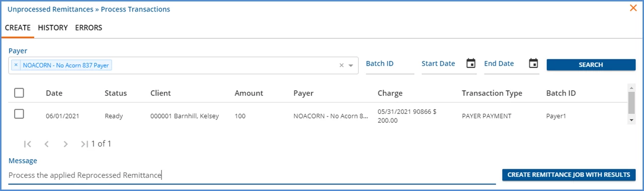Sort by the Payer column header
This screenshot has width=644, height=191.
coord(303,93)
